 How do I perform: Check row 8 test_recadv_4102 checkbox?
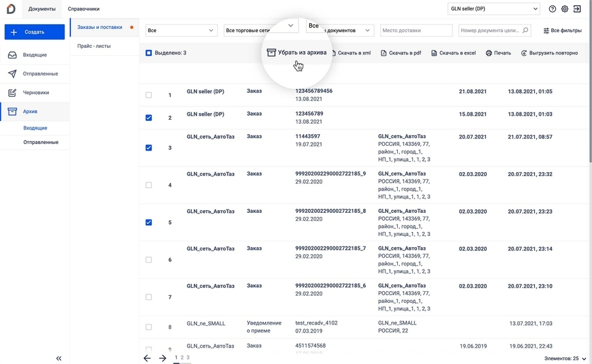pos(149,327)
